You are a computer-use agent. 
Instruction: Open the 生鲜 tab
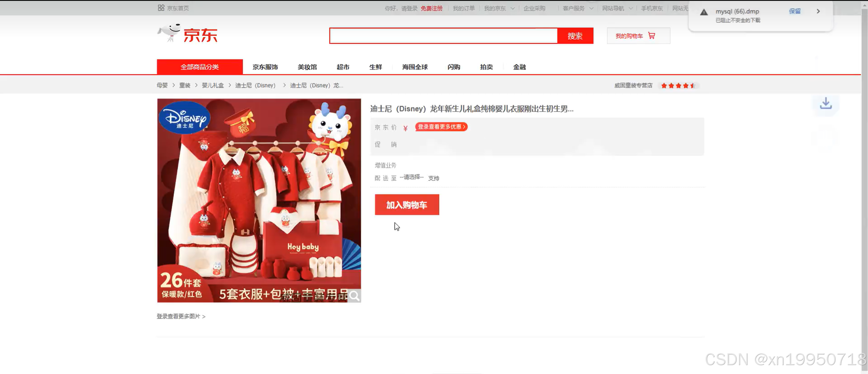click(x=375, y=67)
